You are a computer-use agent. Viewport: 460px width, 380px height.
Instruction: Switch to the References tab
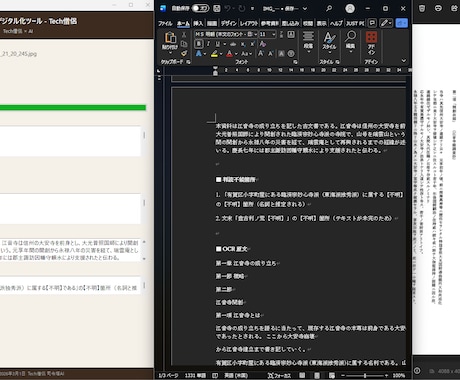tap(270, 23)
